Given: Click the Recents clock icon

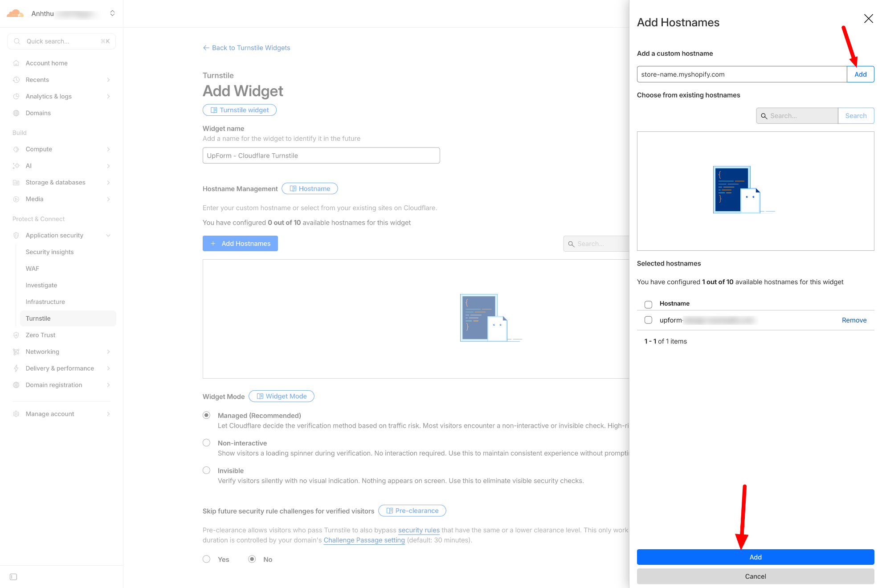Looking at the screenshot, I should pos(16,80).
